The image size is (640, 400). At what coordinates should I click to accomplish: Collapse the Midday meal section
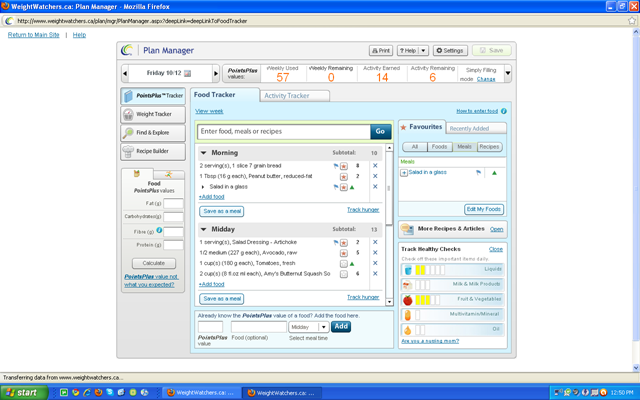click(203, 229)
